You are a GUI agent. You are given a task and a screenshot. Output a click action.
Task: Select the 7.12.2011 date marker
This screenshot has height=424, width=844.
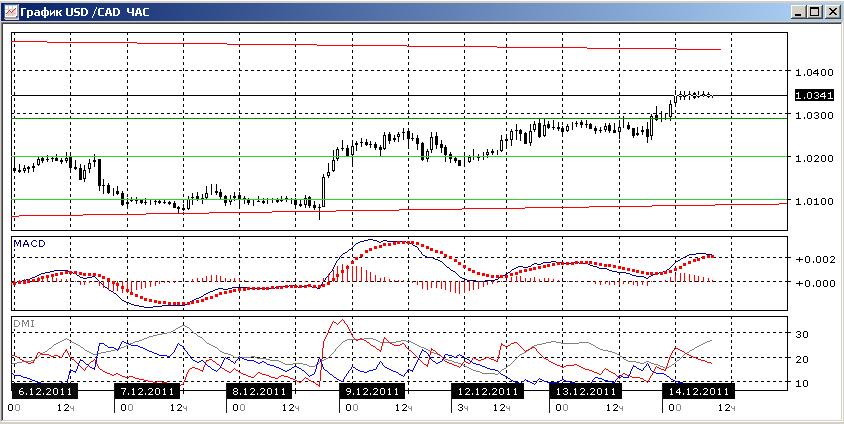pos(147,391)
